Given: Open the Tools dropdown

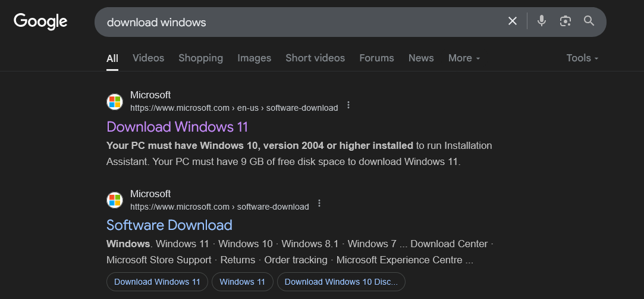Looking at the screenshot, I should coord(582,58).
